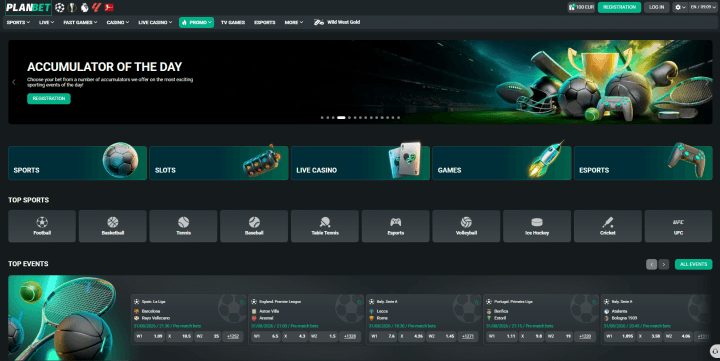
Task: Click the PLANBET logo
Action: coord(28,7)
